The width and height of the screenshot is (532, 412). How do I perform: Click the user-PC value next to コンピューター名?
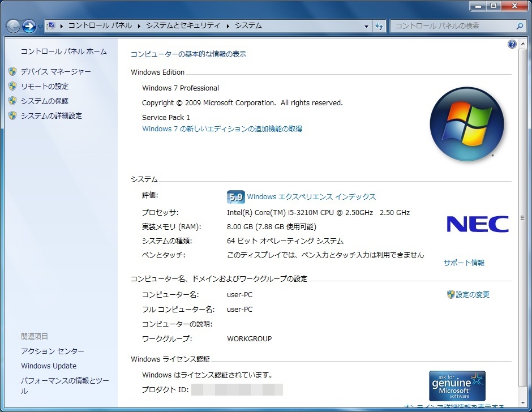239,295
